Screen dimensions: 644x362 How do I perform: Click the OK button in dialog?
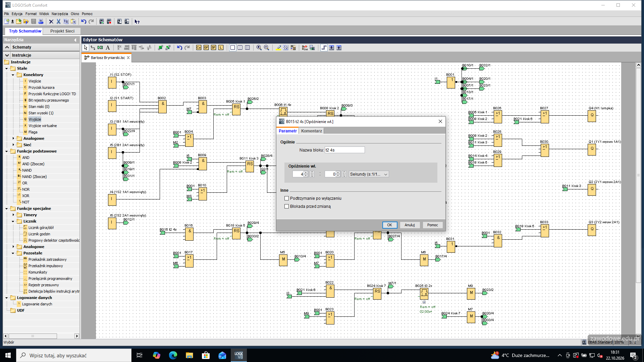[x=390, y=225]
